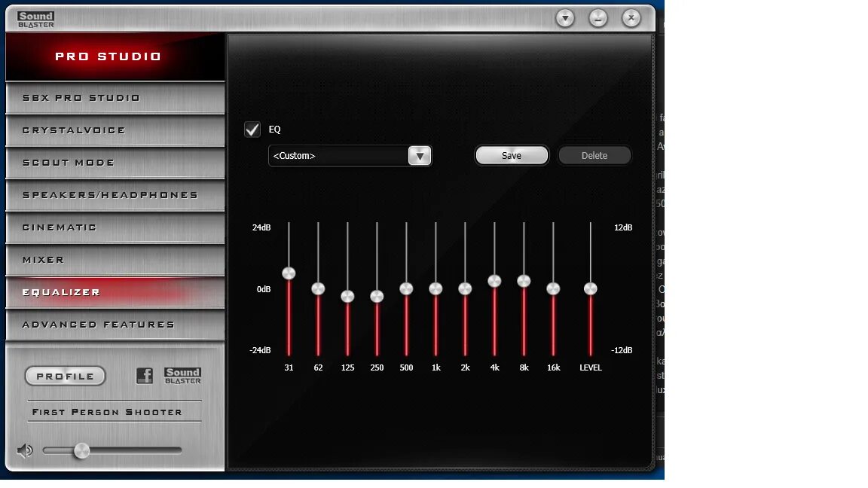Screen dimensions: 868x488
Task: Minimize the Sound Blaster window
Action: pos(598,18)
